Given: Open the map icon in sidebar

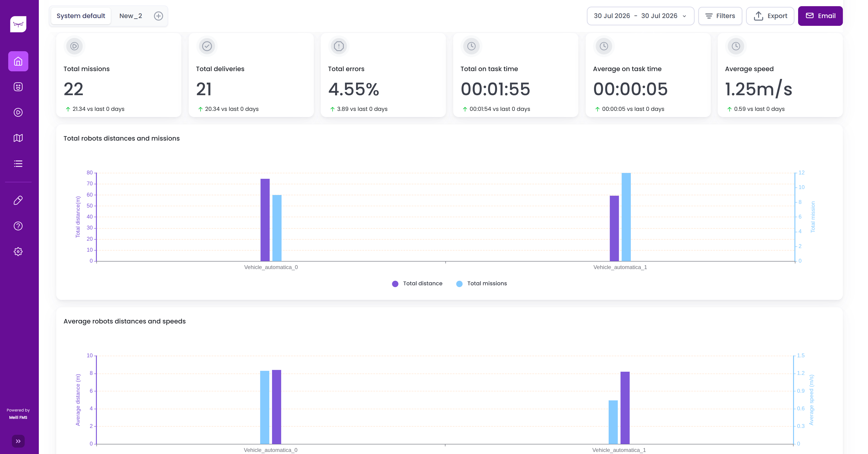Looking at the screenshot, I should pyautogui.click(x=18, y=138).
